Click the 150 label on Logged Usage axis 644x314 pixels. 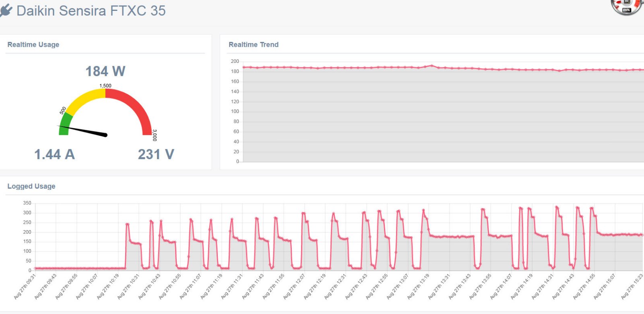coord(27,241)
